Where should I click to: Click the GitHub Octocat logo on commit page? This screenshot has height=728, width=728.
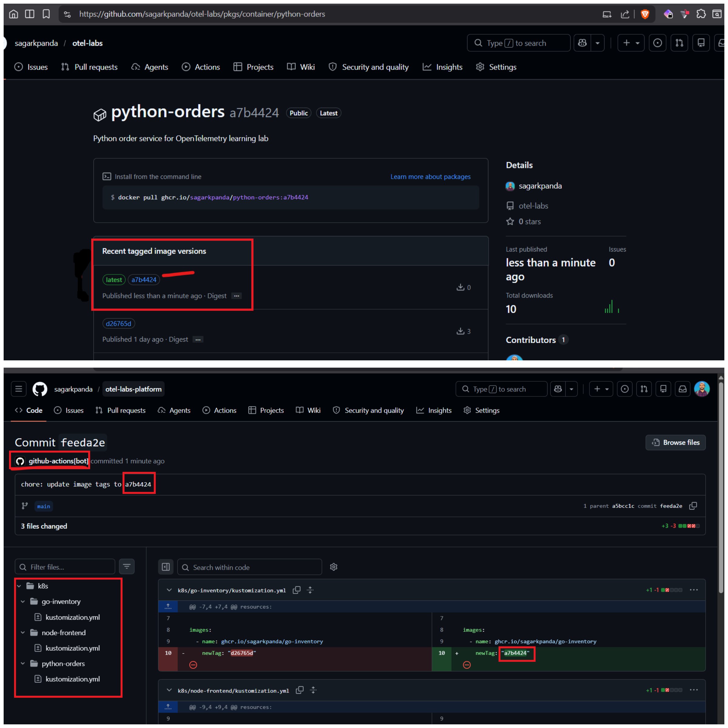40,389
